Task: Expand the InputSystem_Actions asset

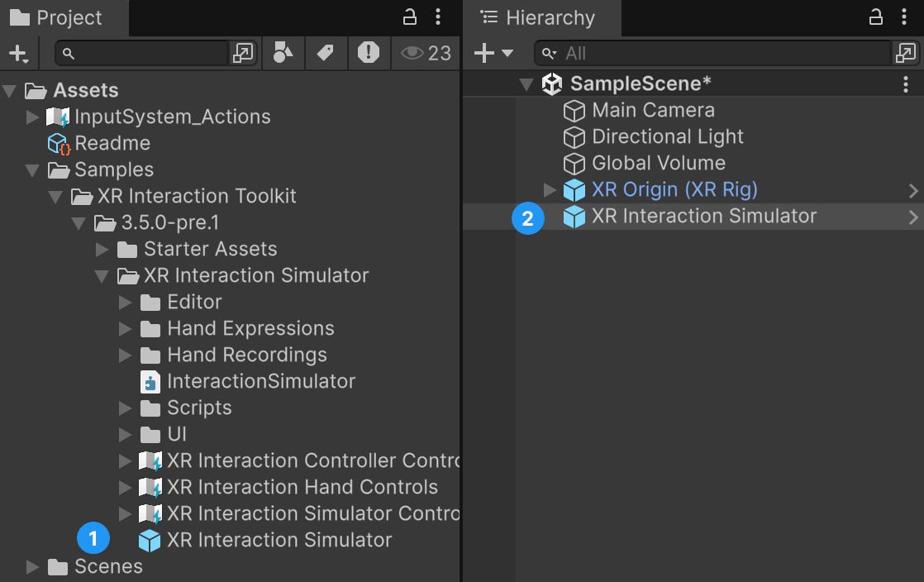Action: (33, 117)
